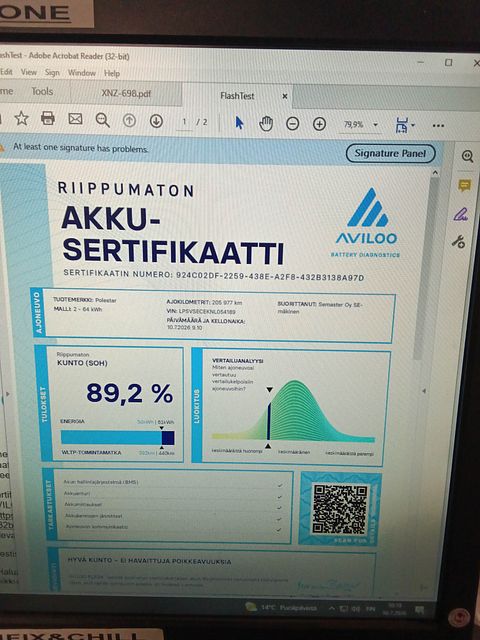Viewport: 480px width, 640px height.
Task: Open search tool in right pane
Action: pyautogui.click(x=467, y=156)
